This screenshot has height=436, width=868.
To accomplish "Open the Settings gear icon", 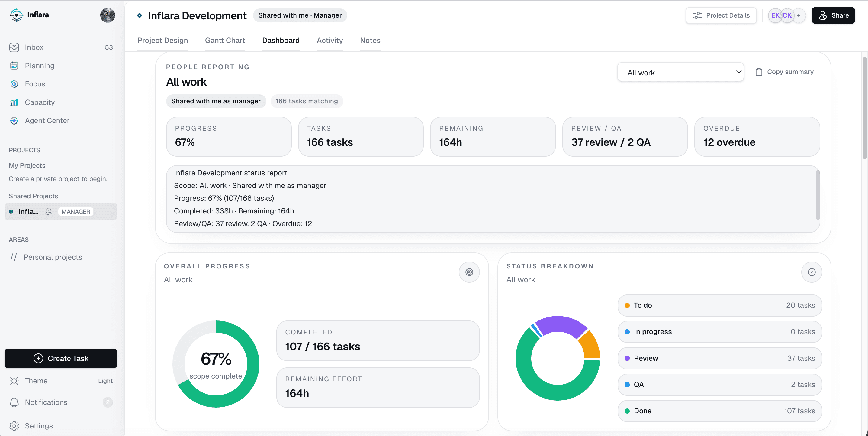I will (x=14, y=426).
